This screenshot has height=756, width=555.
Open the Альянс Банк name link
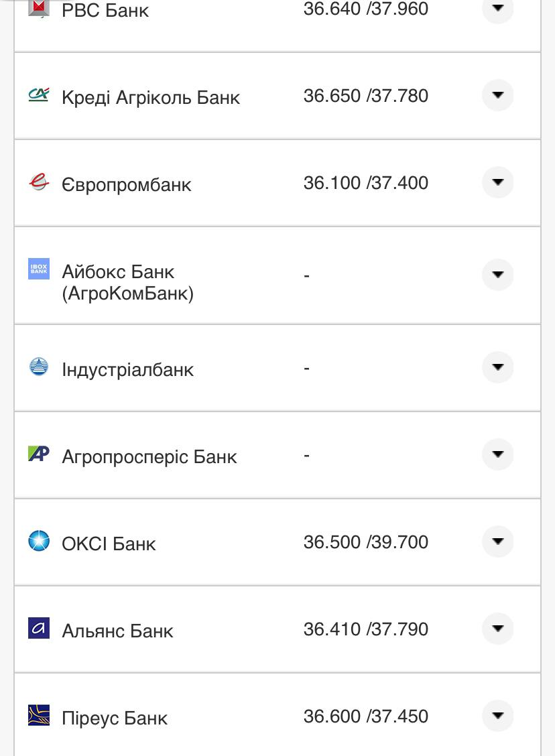coord(117,631)
